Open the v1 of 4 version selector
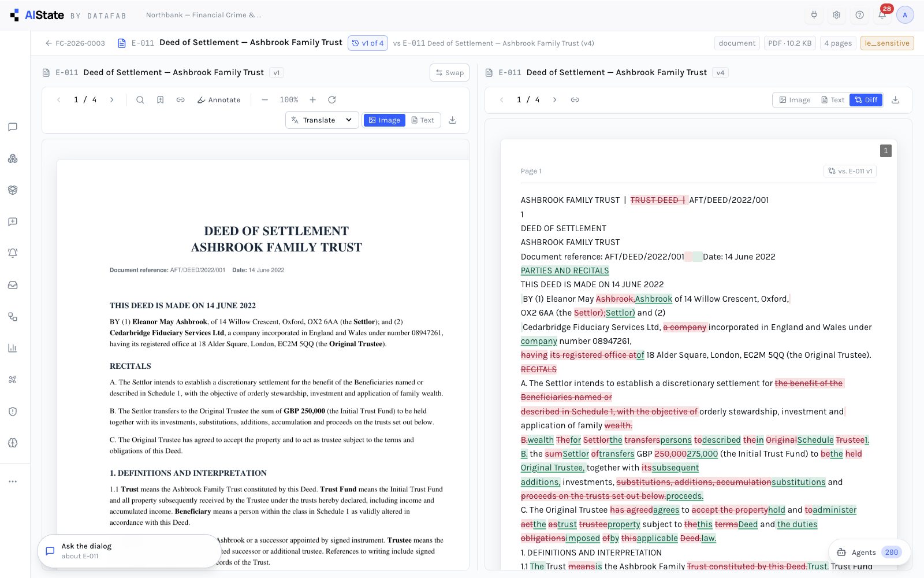Image resolution: width=924 pixels, height=578 pixels. click(x=368, y=43)
